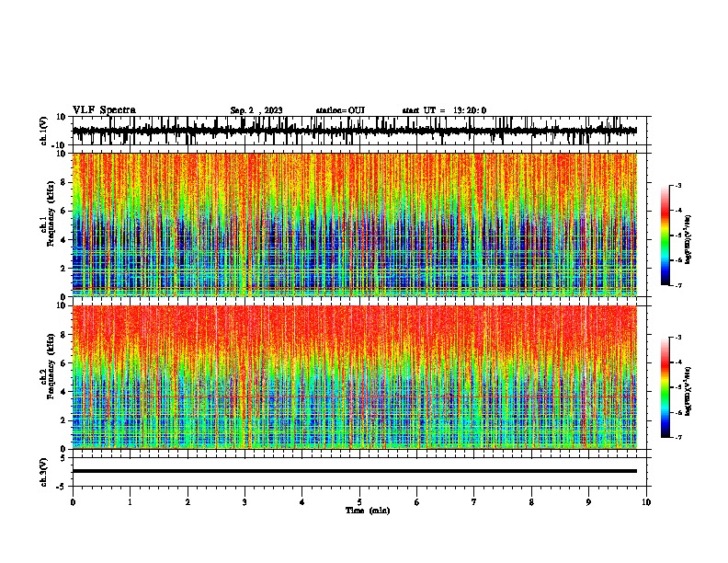The image size is (728, 563).
Task: Select the "start UT = 13:20:0" text
Action: tap(444, 110)
